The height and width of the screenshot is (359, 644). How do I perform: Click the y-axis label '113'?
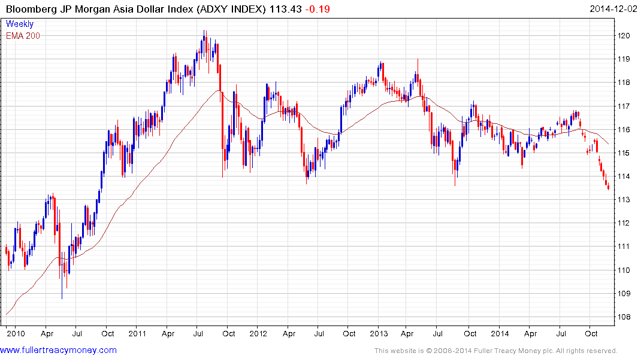click(x=624, y=200)
